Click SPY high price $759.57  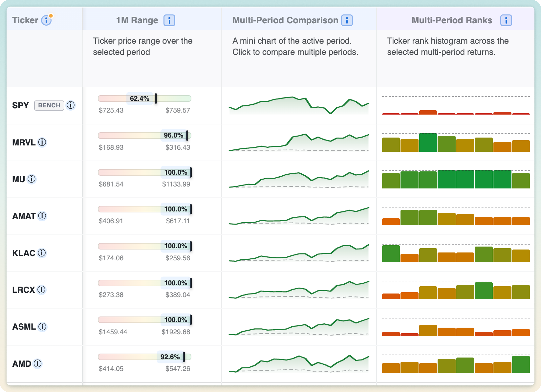pos(178,110)
